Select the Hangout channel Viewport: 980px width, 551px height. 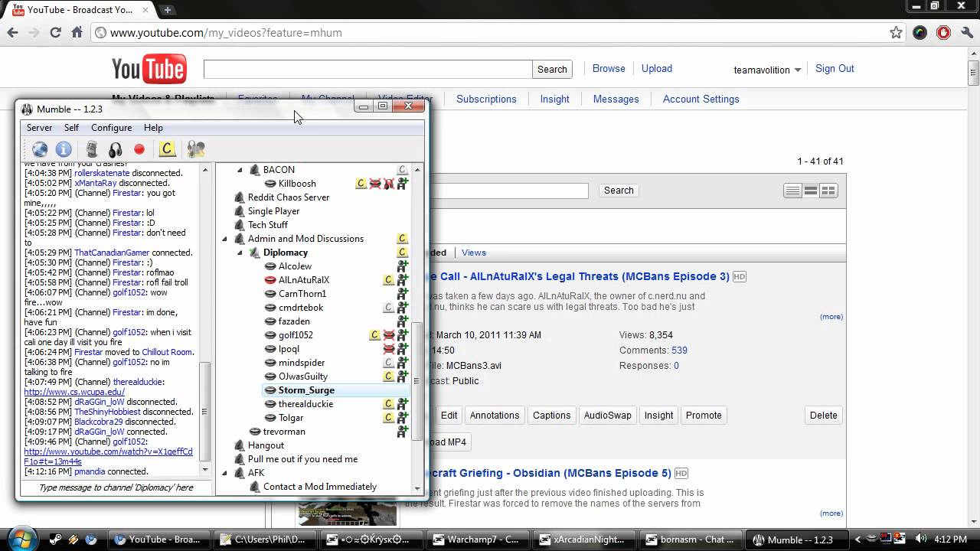tap(266, 445)
